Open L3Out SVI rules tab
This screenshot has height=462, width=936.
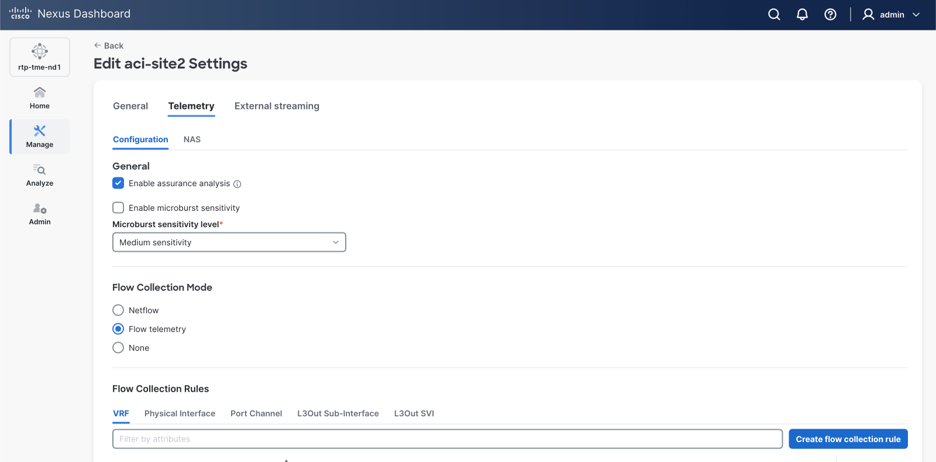[x=414, y=413]
